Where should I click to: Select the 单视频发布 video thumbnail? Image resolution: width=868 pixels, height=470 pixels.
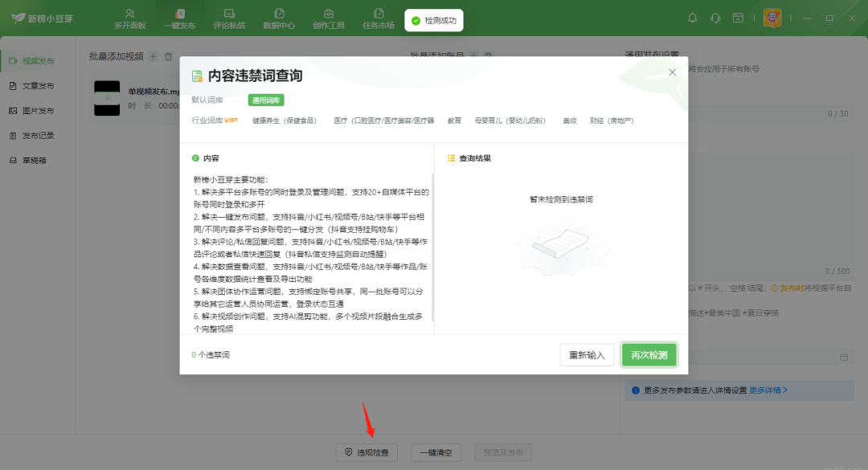point(107,98)
